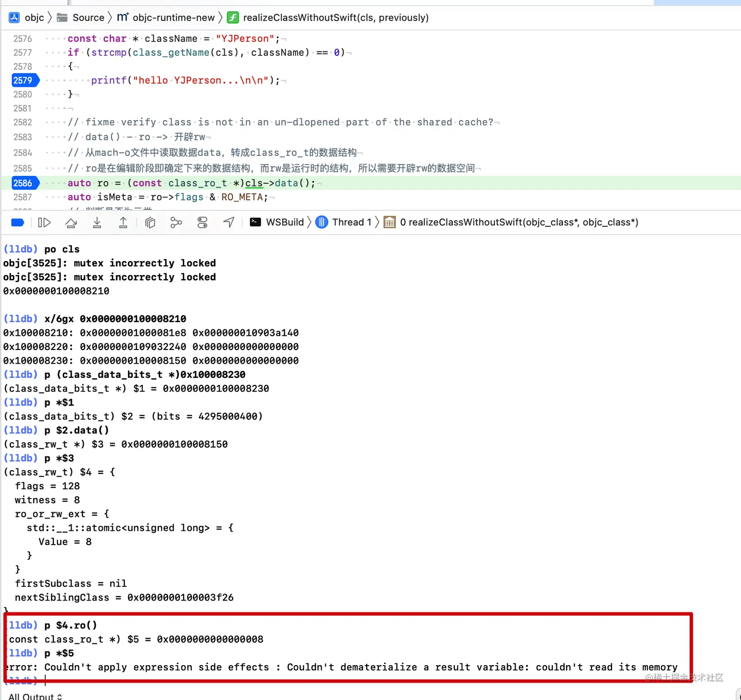The width and height of the screenshot is (741, 700).
Task: Select Source in the breadcrumb bar
Action: [x=88, y=18]
